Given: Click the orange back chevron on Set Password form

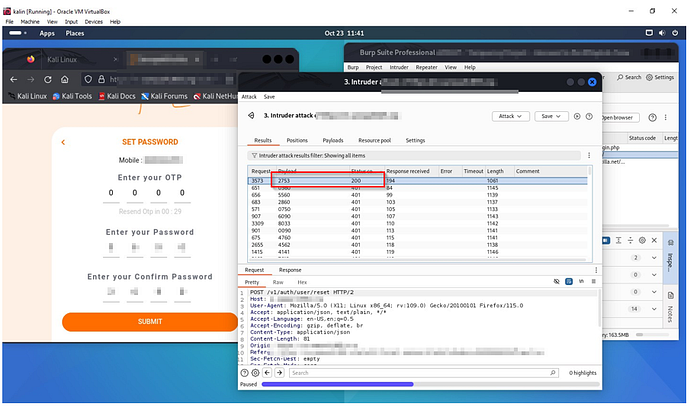Looking at the screenshot, I should (63, 142).
